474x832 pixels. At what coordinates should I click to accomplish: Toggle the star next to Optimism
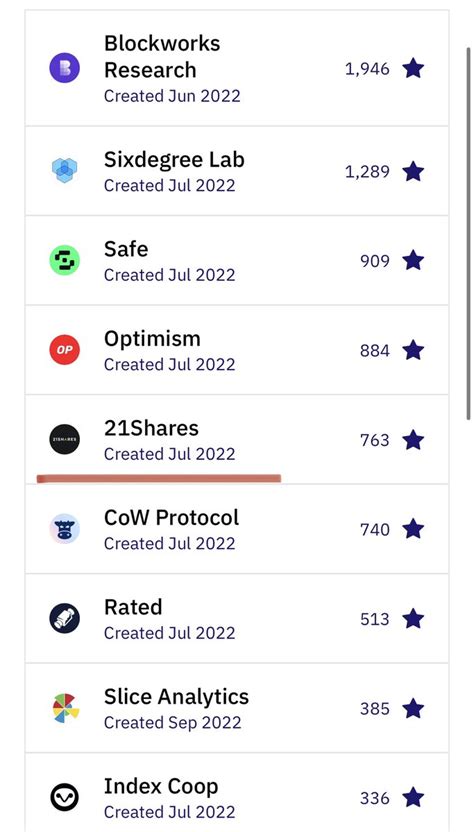(x=413, y=350)
